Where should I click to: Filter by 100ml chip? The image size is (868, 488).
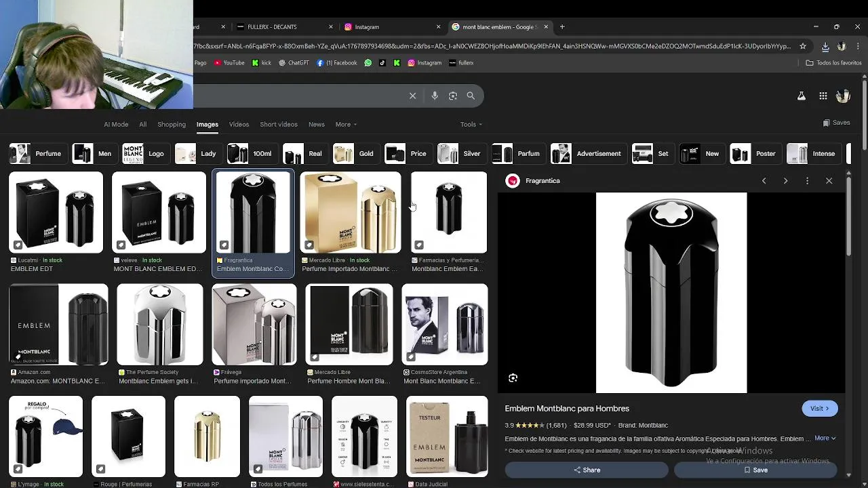[252, 154]
